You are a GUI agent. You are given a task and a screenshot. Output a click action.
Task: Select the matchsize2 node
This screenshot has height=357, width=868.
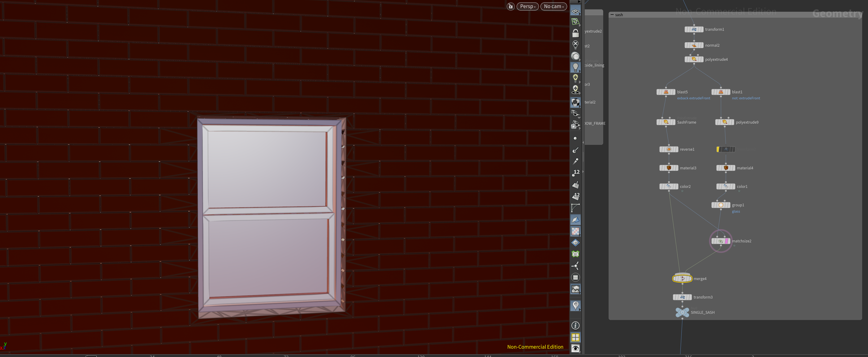click(720, 241)
